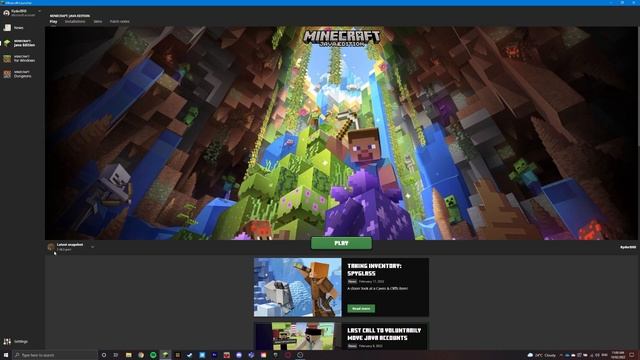Screen dimensions: 640x360
Task: Open the News section in the sidebar
Action: (13, 28)
